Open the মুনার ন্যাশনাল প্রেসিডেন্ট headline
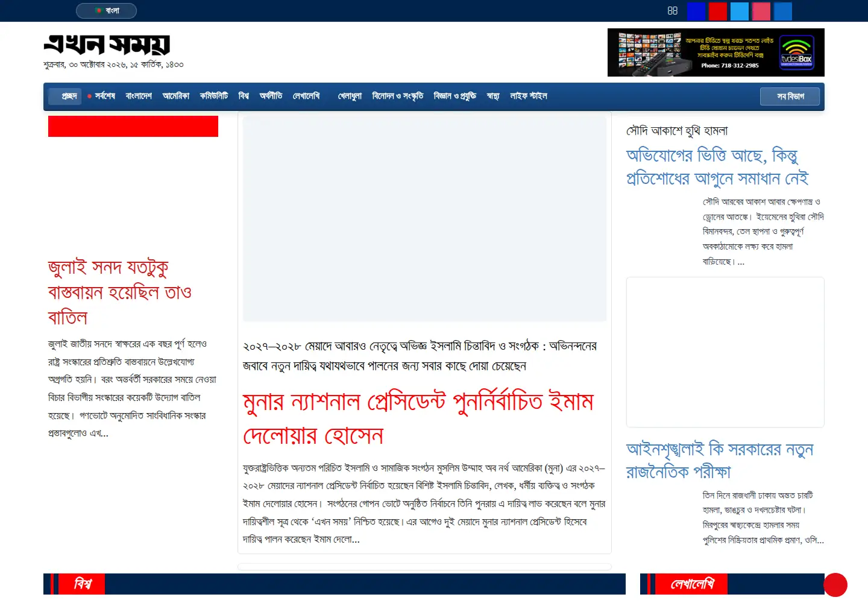The image size is (868, 603). point(418,418)
